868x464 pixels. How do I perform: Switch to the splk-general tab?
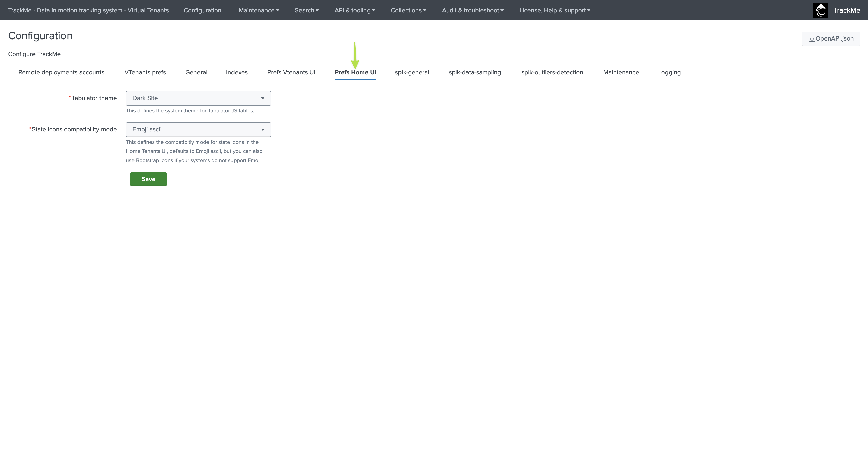click(x=412, y=72)
